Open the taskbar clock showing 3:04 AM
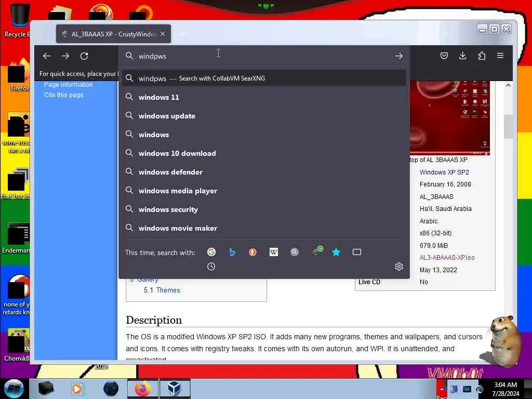Viewport: 532px width, 399px height. [506, 389]
